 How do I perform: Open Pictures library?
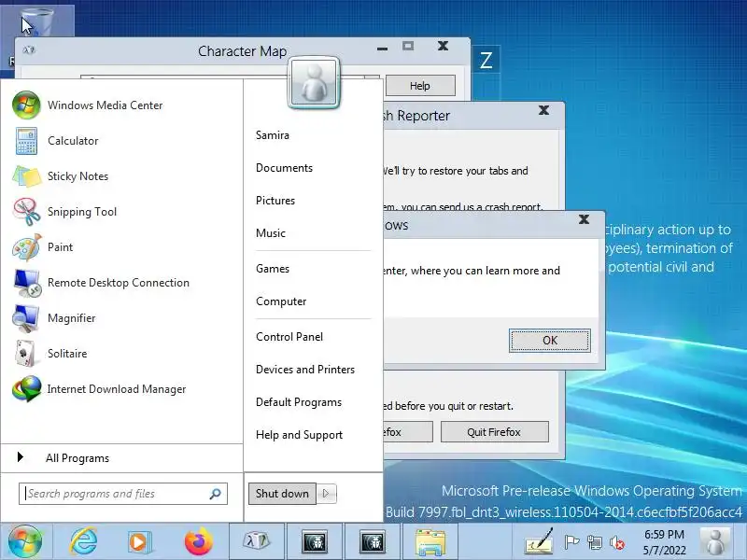pyautogui.click(x=275, y=201)
